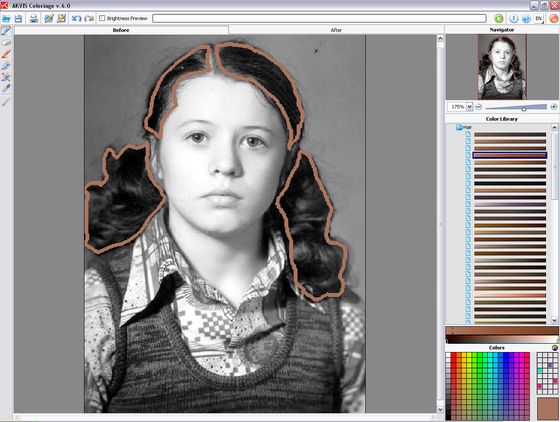Open an image with the folder icon
The height and width of the screenshot is (422, 560).
(6, 18)
